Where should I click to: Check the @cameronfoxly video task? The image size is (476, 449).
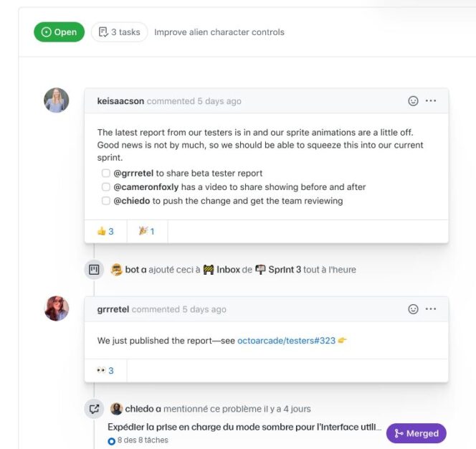(106, 187)
